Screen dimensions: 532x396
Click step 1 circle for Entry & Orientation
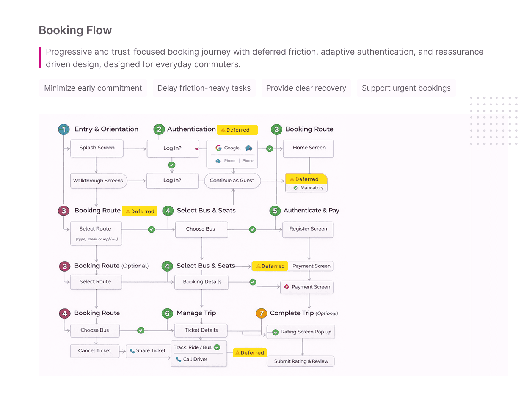click(x=64, y=129)
